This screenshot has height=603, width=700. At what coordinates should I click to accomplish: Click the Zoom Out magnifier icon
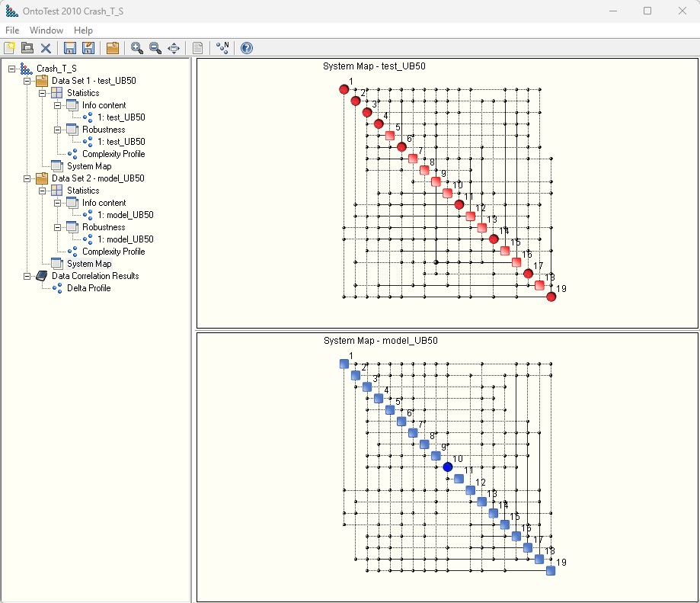[x=155, y=48]
